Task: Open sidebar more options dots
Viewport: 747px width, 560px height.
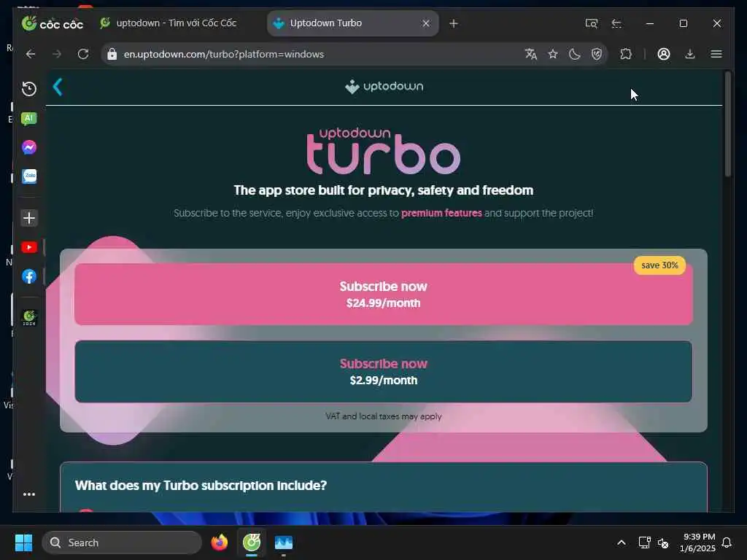Action: (29, 494)
